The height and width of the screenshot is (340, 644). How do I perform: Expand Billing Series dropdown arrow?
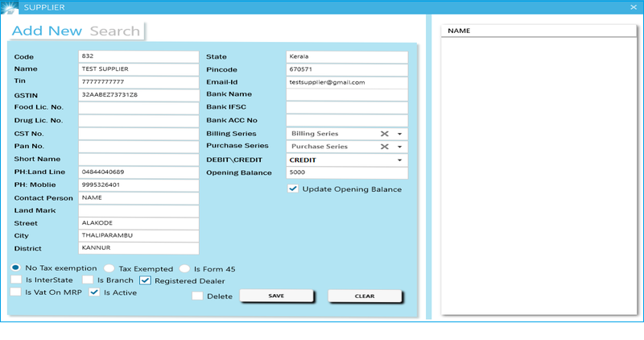point(399,134)
